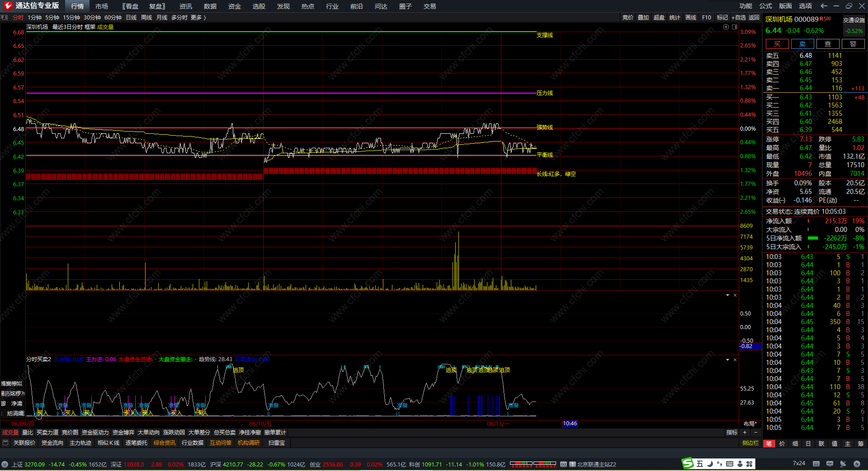The height and width of the screenshot is (471, 868).
Task: Click the 警 alert button
Action: [853, 44]
